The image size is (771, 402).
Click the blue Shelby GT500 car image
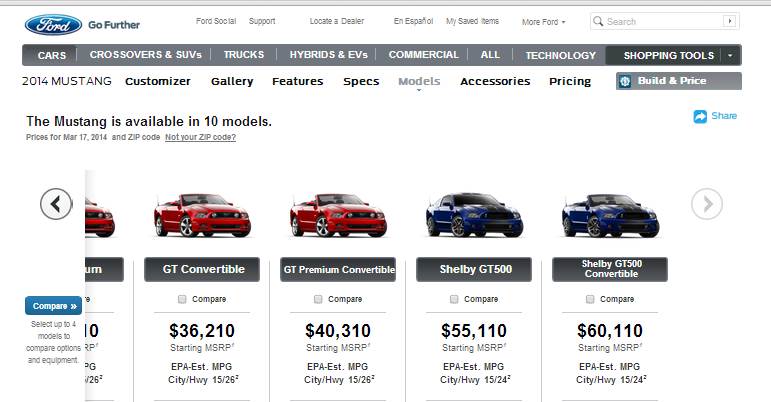[474, 215]
